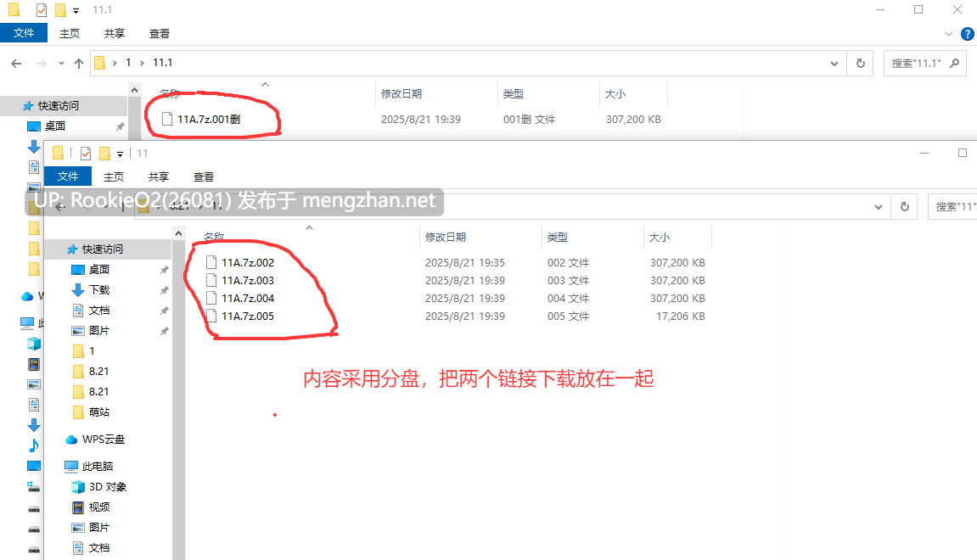Expand address history dropdown in 11 window

tap(879, 207)
